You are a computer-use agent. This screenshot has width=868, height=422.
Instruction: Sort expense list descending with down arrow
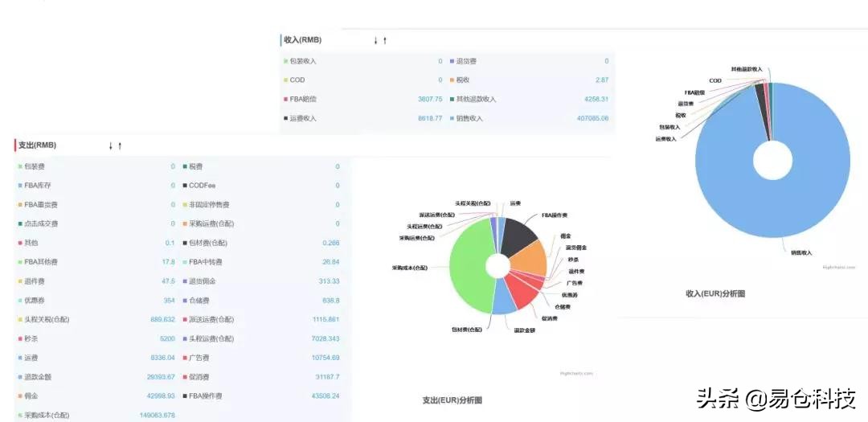[x=111, y=145]
